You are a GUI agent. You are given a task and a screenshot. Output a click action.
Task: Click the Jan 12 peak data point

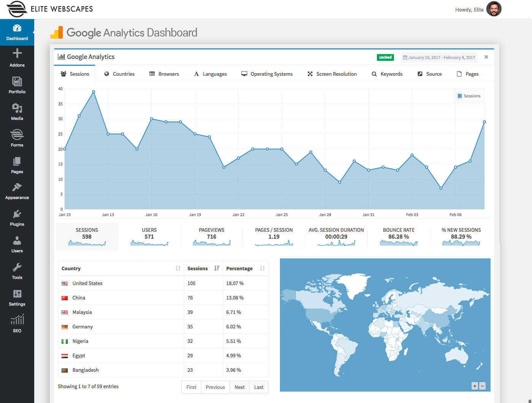pyautogui.click(x=94, y=92)
